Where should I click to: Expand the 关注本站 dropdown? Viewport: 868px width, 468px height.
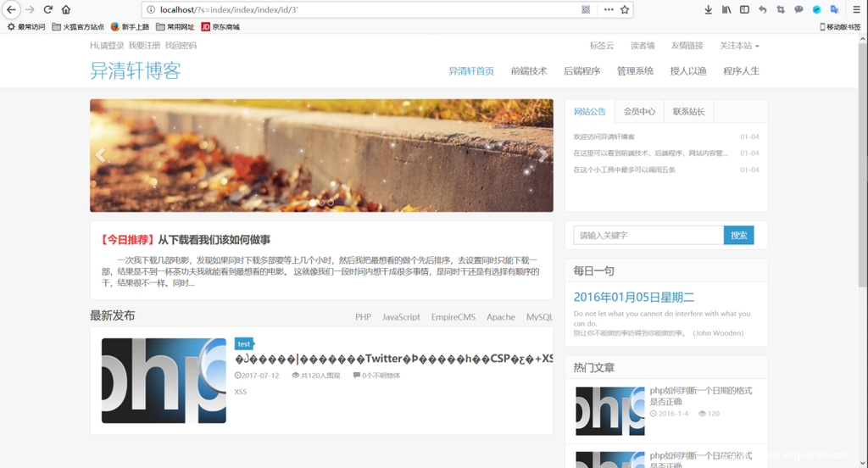click(739, 46)
